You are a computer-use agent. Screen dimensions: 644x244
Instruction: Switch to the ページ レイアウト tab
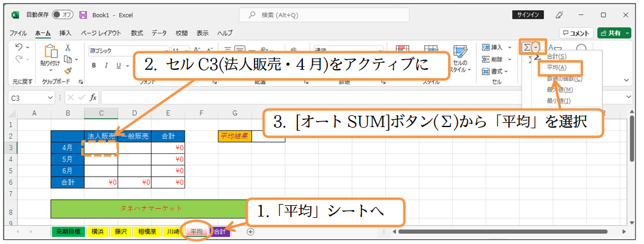point(101,33)
